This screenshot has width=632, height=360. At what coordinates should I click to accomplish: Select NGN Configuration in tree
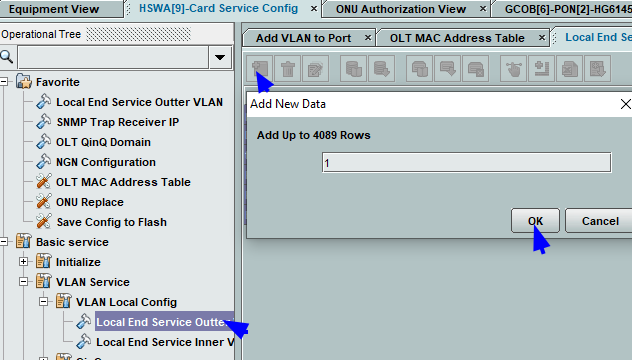click(106, 162)
